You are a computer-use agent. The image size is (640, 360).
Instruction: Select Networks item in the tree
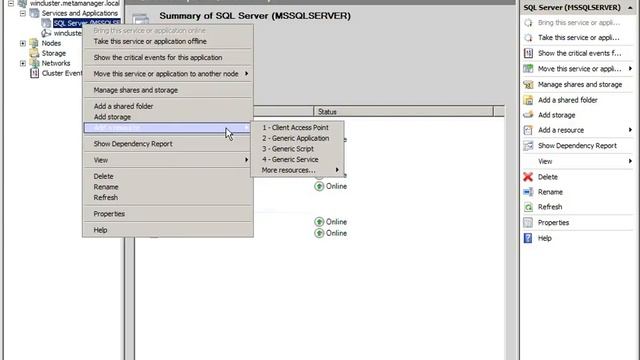(x=56, y=63)
